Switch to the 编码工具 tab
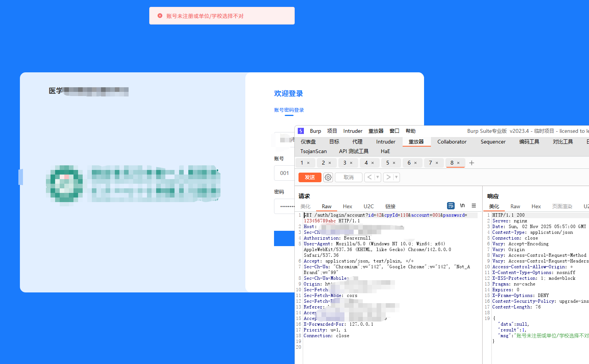This screenshot has width=589, height=364. [x=529, y=142]
